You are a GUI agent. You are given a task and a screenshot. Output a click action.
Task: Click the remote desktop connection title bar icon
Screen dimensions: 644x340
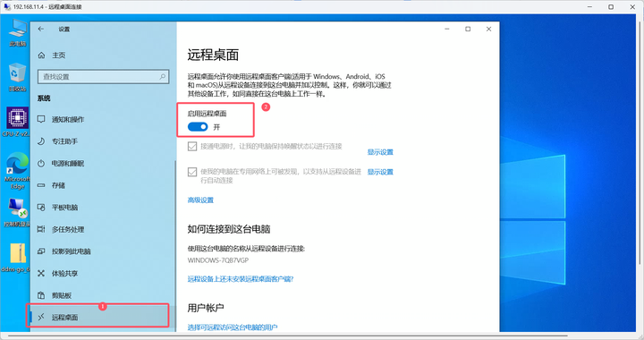[7, 6]
